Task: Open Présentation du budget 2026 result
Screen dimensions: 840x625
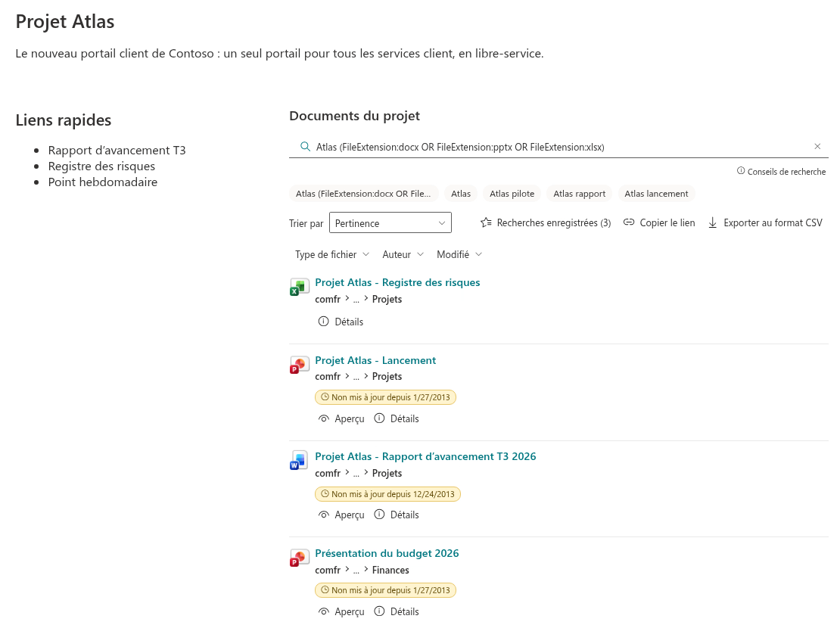Action: tap(387, 553)
